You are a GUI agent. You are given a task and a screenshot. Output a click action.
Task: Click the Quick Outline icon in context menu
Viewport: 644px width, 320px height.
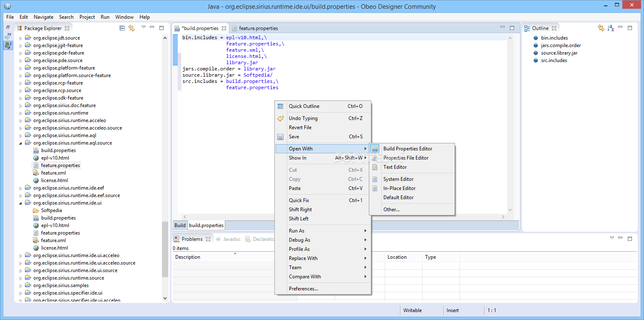tap(280, 106)
